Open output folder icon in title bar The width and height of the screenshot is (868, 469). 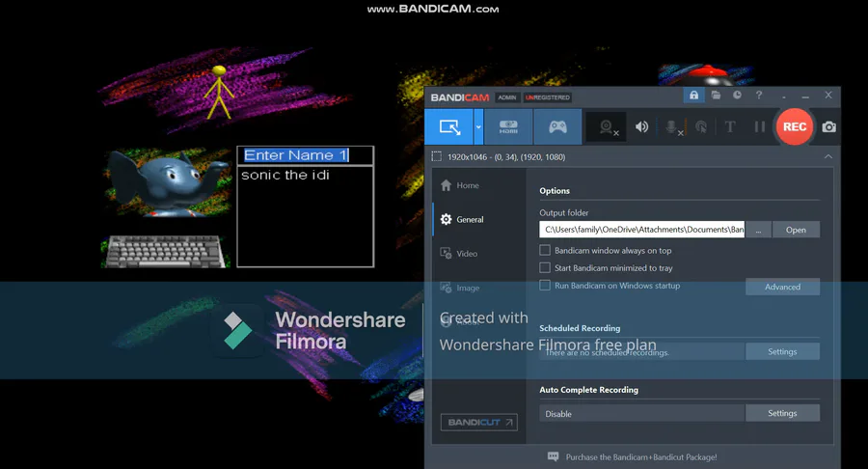coord(716,96)
